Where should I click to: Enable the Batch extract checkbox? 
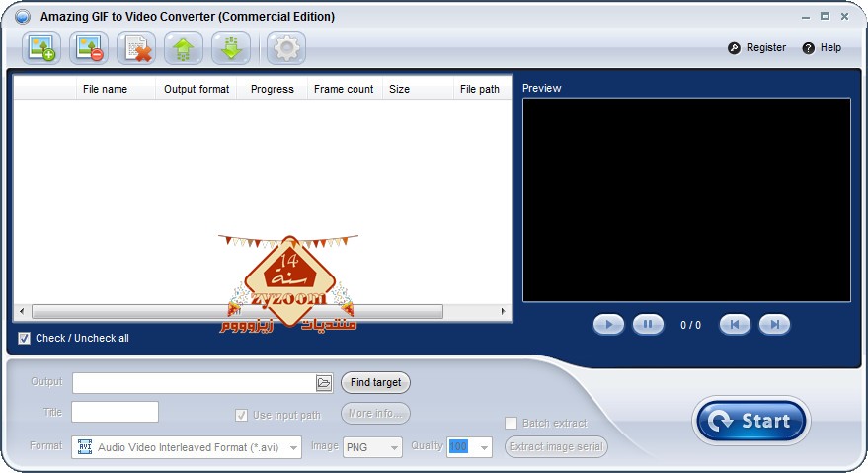[511, 424]
